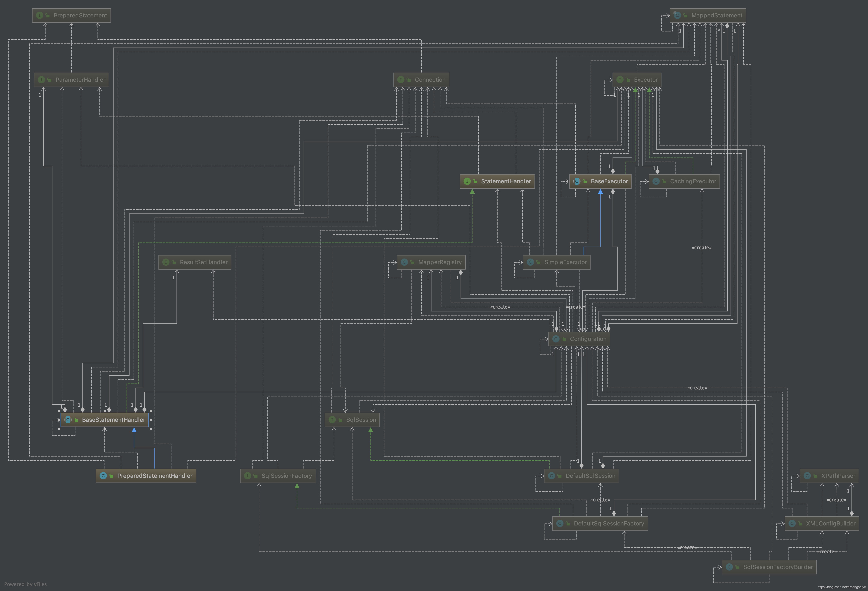Click the DefaultSqlSession class icon

click(x=551, y=475)
